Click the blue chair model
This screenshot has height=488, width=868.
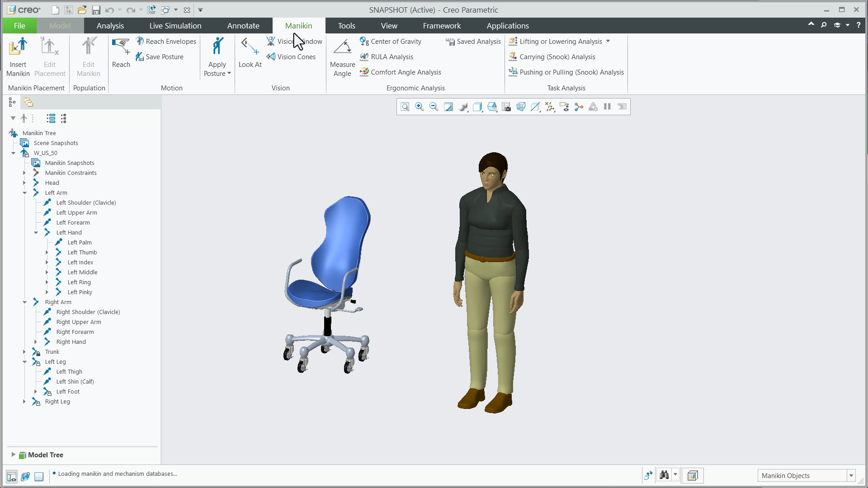(328, 285)
